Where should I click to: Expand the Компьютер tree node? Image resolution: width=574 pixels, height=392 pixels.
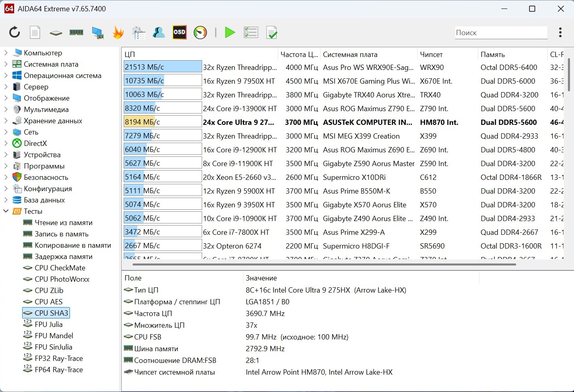pyautogui.click(x=6, y=53)
